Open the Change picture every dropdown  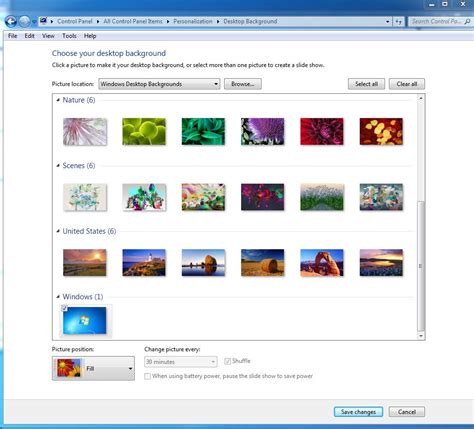click(181, 362)
